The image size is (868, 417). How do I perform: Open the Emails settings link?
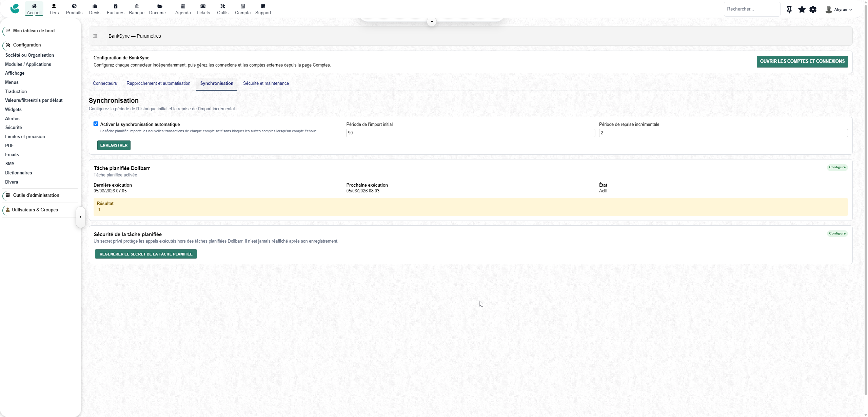tap(12, 154)
